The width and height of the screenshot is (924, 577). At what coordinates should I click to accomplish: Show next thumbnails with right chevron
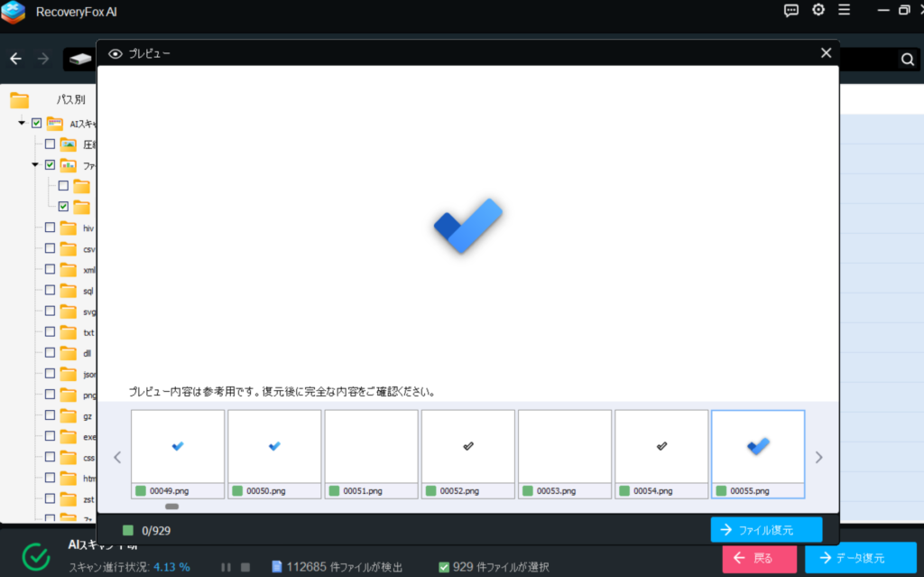(818, 457)
